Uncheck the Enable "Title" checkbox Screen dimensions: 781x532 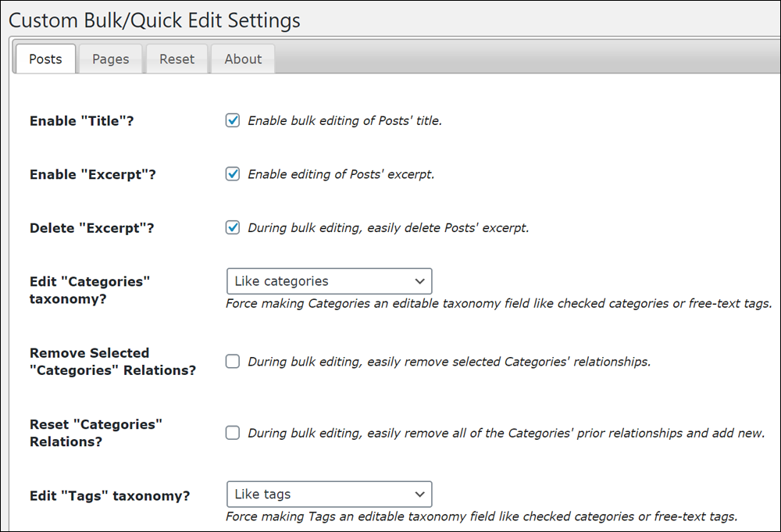(233, 120)
